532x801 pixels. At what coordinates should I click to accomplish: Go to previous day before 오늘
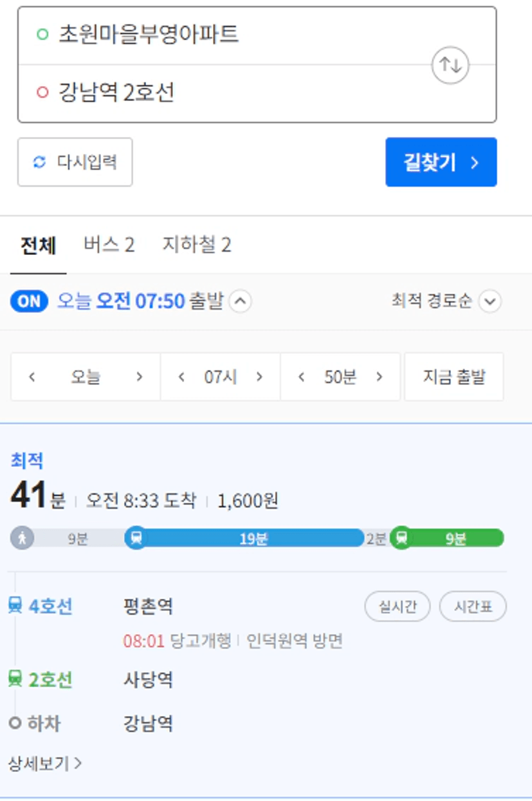pyautogui.click(x=32, y=377)
